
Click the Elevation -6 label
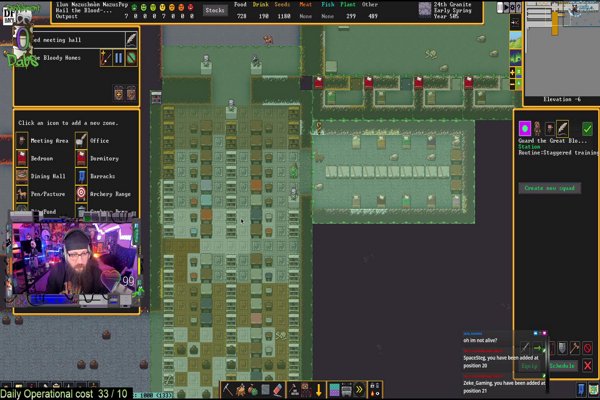pos(562,100)
